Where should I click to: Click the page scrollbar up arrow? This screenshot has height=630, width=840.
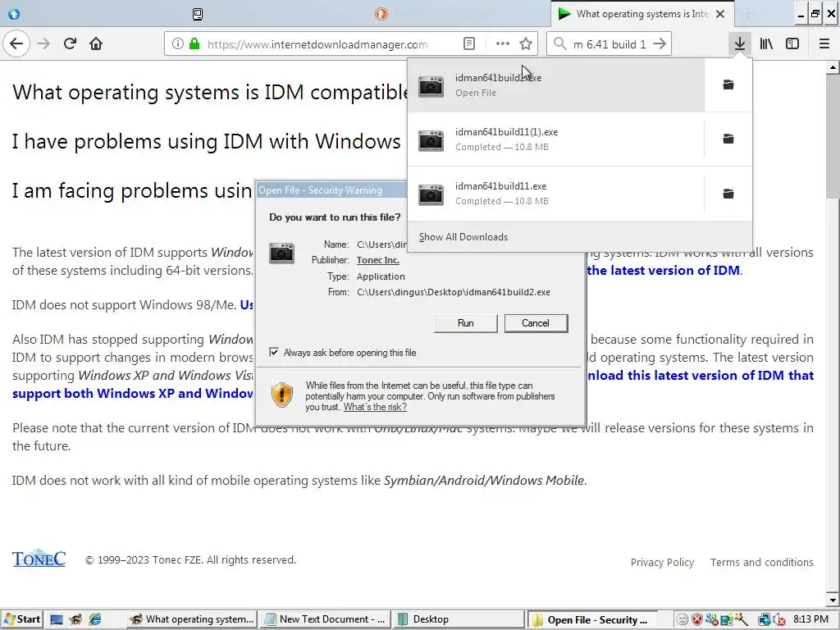pyautogui.click(x=833, y=67)
